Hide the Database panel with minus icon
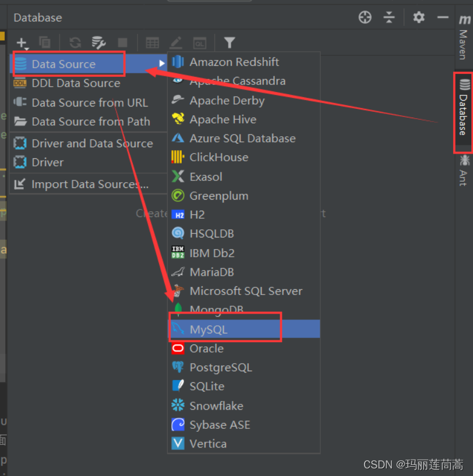Screen dimensions: 473x476 [x=443, y=17]
